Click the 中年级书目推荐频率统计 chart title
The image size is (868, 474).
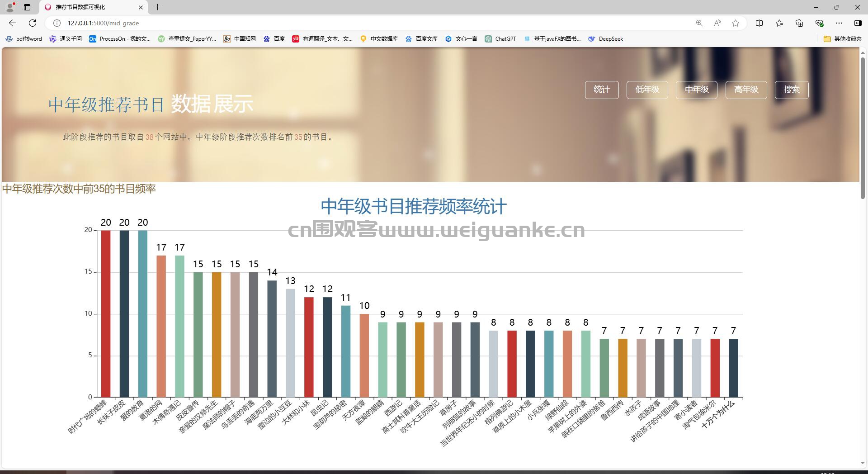(x=414, y=207)
